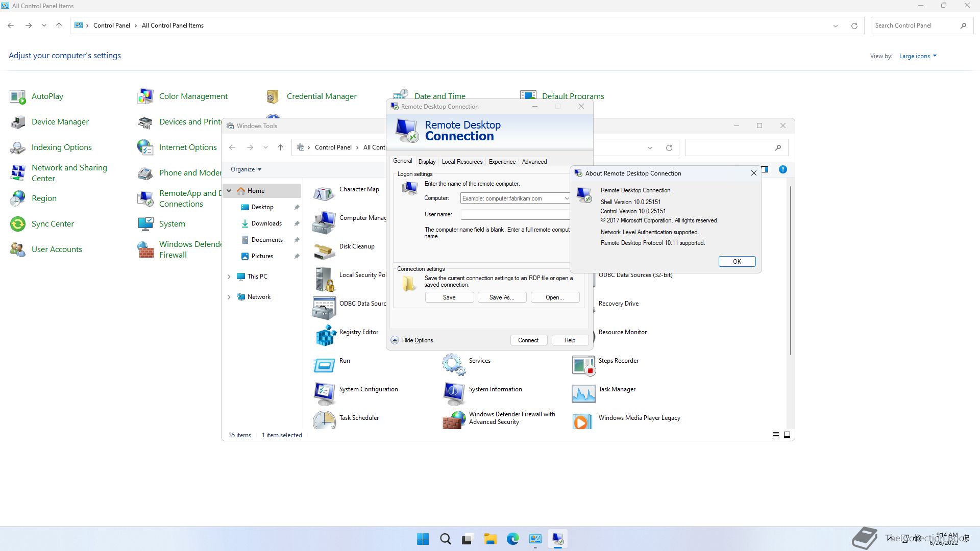Click the Save button under Connection settings
The width and height of the screenshot is (980, 551).
(449, 297)
